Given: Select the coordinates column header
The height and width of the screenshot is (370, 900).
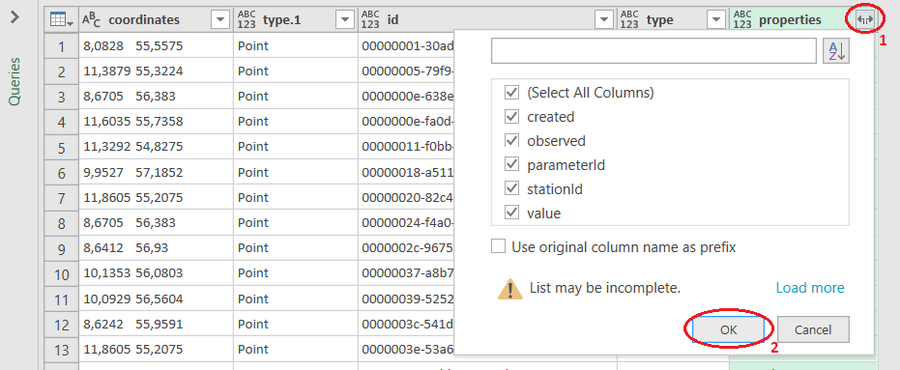Looking at the screenshot, I should tap(156, 20).
